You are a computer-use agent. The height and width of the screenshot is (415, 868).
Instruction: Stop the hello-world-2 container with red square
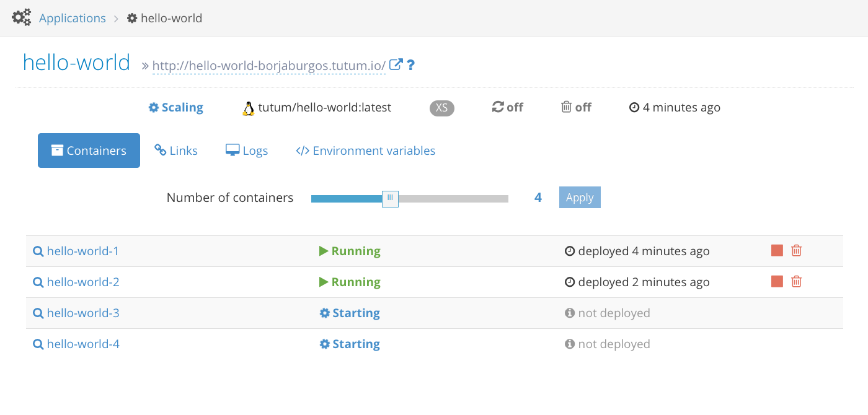coord(777,281)
